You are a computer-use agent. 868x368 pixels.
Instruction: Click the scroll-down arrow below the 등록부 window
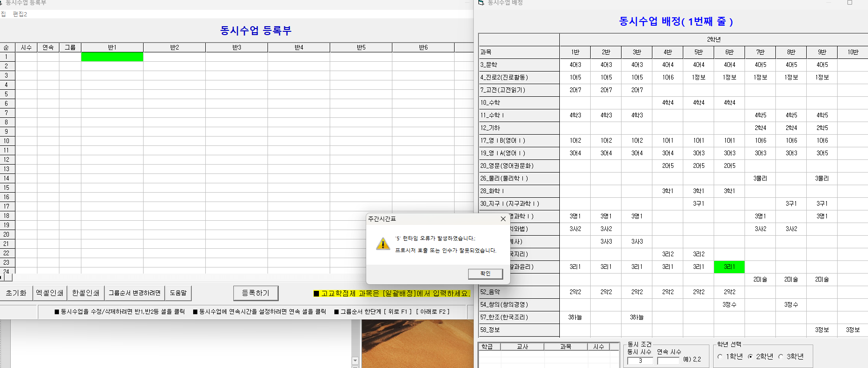(355, 361)
